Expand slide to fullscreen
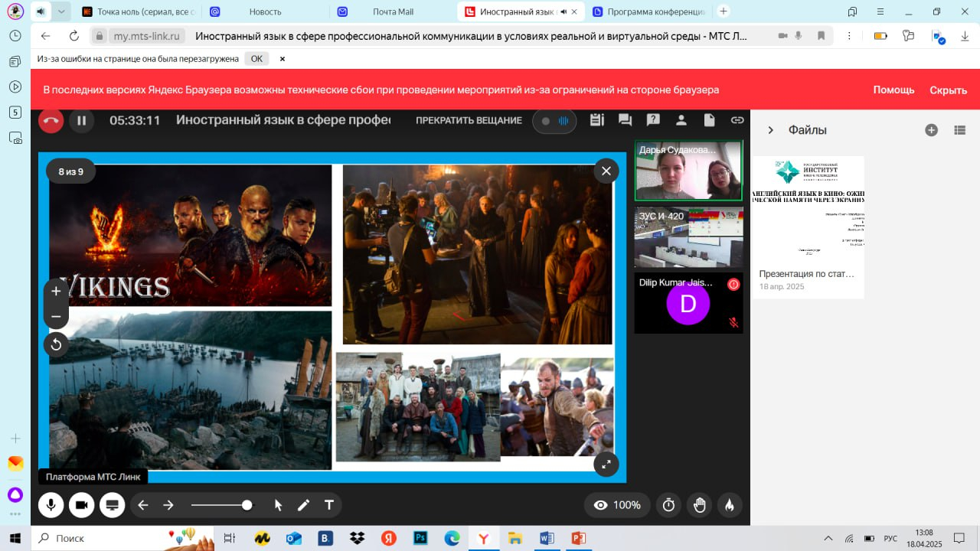Viewport: 980px width, 551px height. click(606, 463)
